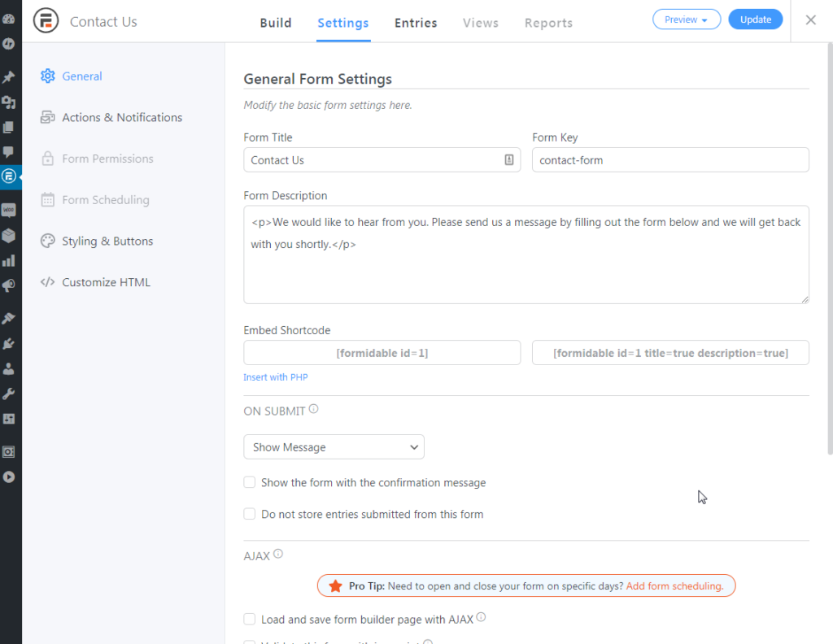Click the ON SUBMIT info tooltip icon
This screenshot has width=833, height=644.
coord(314,410)
